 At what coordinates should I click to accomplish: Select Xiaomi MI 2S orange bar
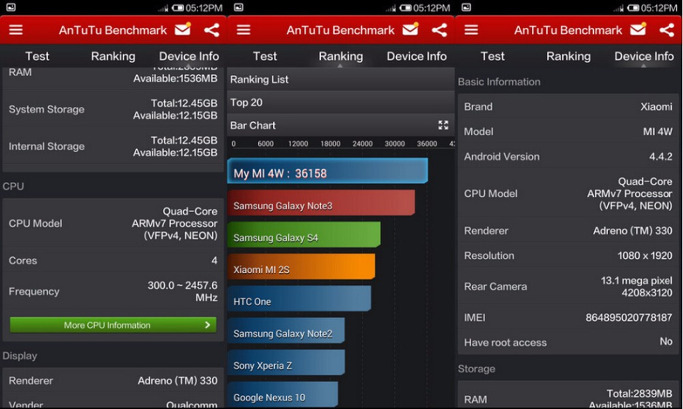(301, 267)
